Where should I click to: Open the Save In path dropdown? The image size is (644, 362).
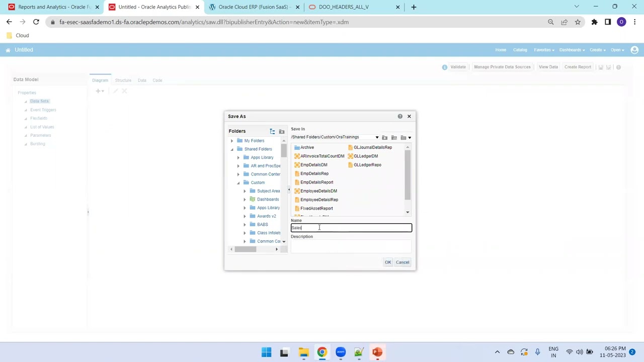tap(377, 137)
